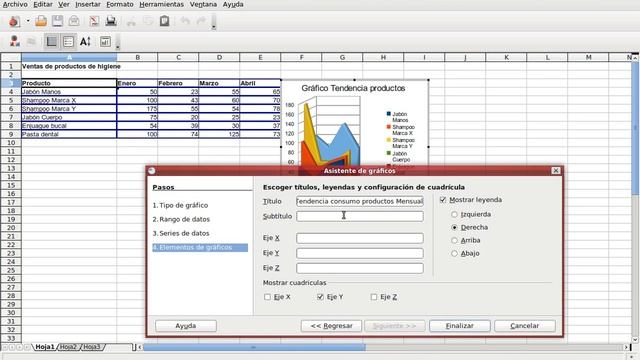Viewport: 640px width, 360px height.
Task: Go to step 1. Tipo de gráfico
Action: [x=180, y=205]
